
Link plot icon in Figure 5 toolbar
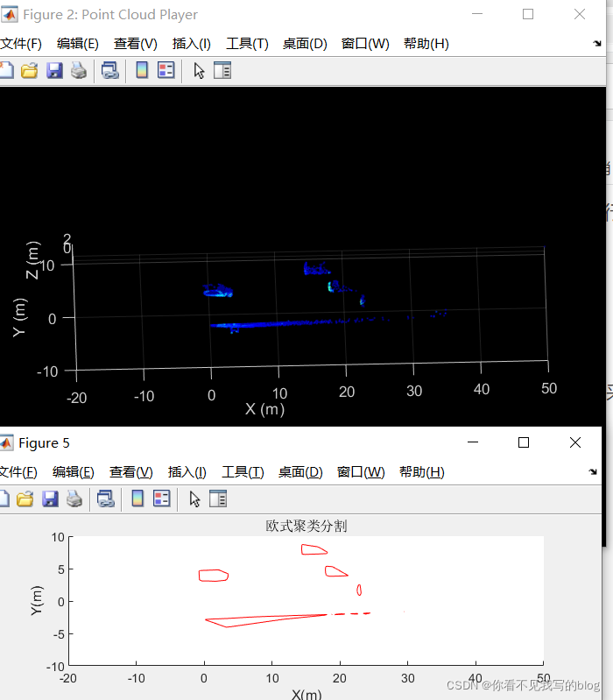click(x=106, y=498)
